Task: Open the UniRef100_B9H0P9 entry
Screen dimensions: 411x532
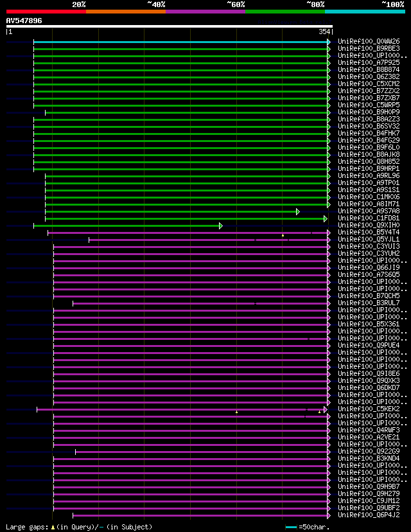Action: pos(369,112)
